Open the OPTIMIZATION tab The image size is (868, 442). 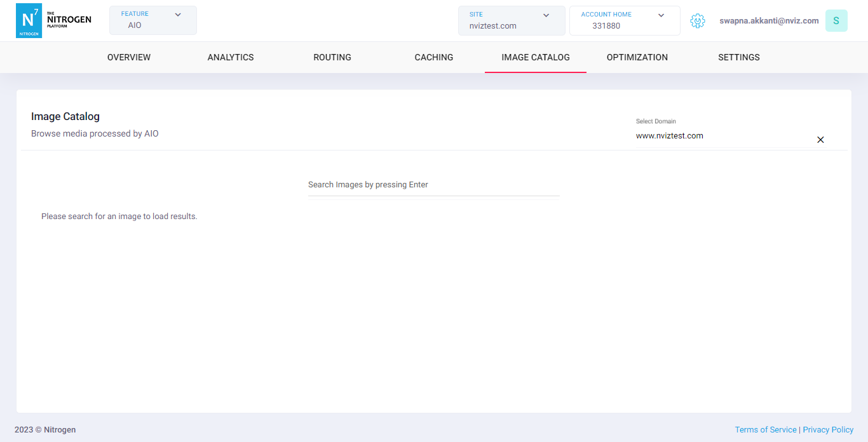[637, 57]
